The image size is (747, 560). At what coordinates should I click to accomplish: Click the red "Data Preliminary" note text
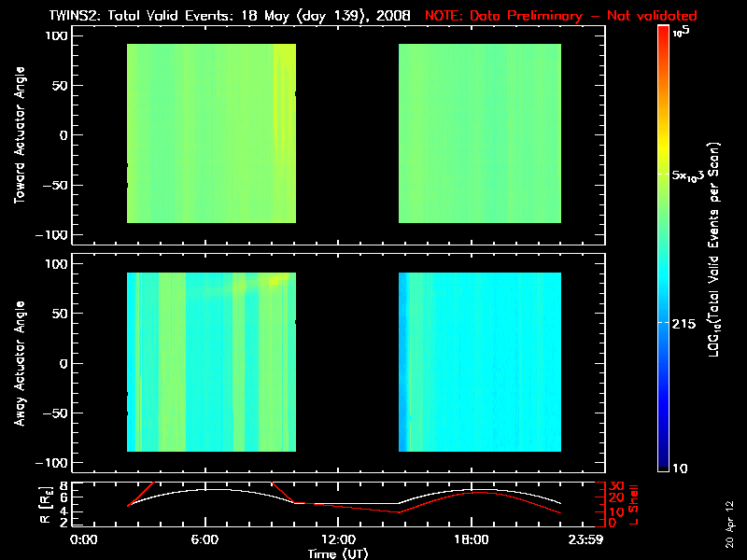(560, 16)
